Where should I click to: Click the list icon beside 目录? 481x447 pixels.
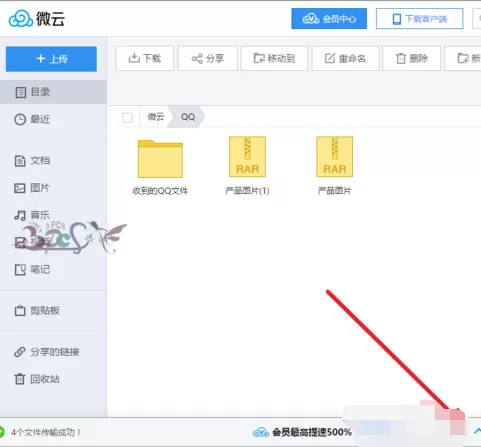(21, 92)
